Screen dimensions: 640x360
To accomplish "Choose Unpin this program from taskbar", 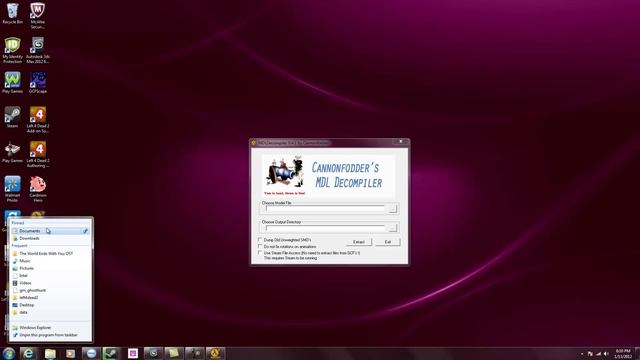I will 50,335.
